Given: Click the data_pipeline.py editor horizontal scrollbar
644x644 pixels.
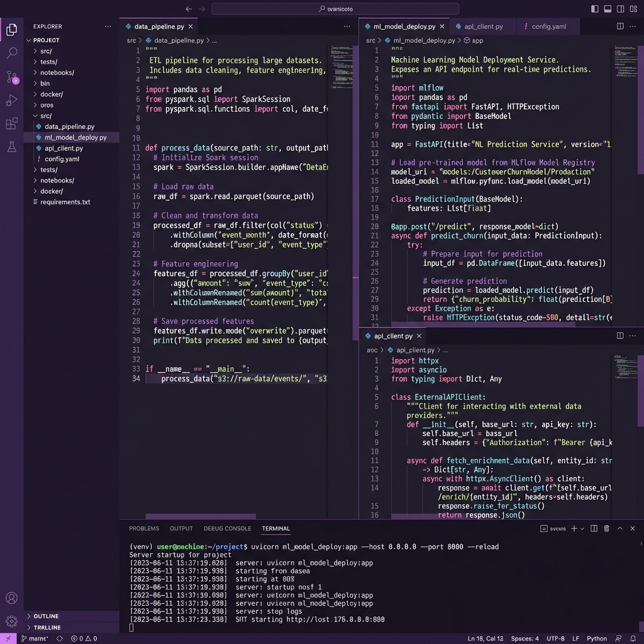Looking at the screenshot, I should point(201,516).
